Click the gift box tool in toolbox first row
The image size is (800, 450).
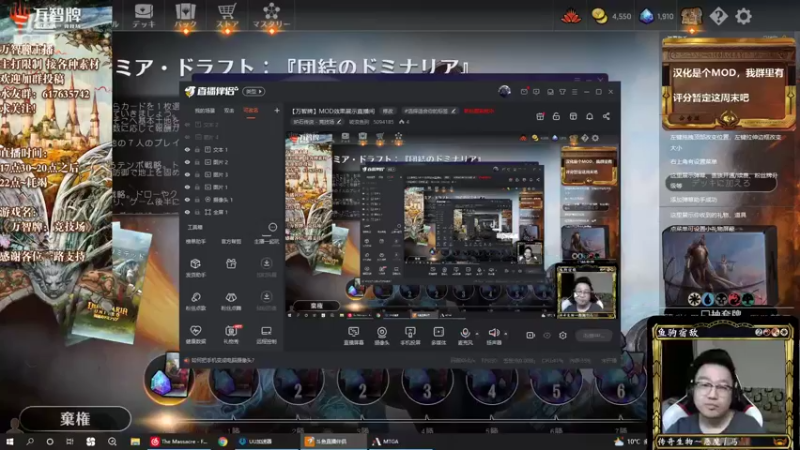231,264
